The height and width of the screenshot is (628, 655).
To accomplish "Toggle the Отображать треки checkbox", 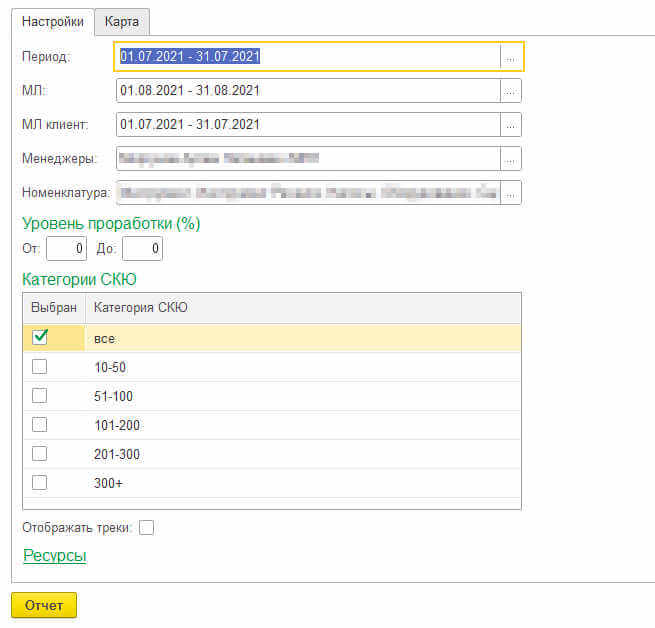I will pos(146,528).
